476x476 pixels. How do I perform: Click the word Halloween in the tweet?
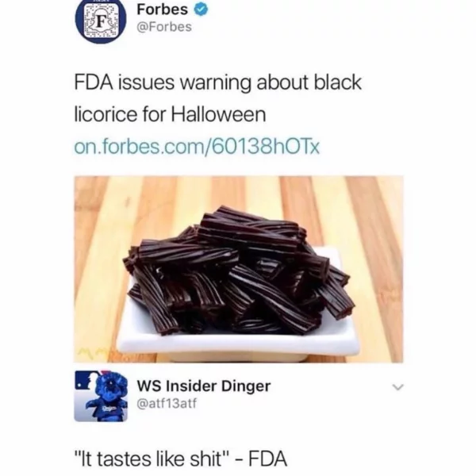click(219, 114)
